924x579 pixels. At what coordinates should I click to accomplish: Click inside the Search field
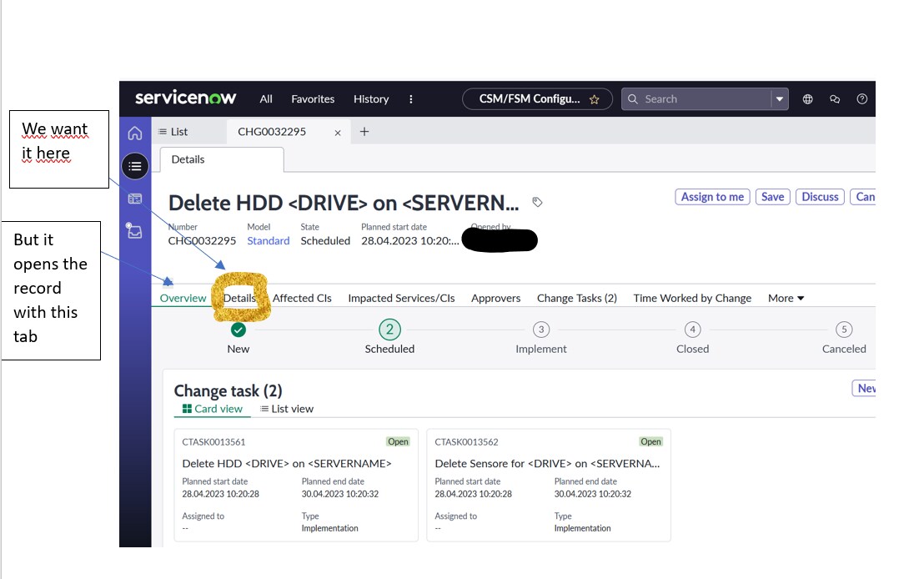coord(701,98)
